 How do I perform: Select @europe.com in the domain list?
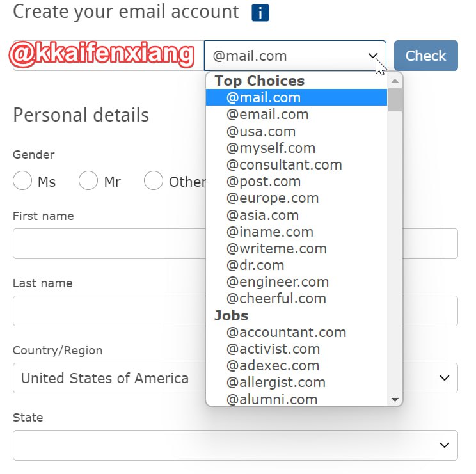[273, 198]
